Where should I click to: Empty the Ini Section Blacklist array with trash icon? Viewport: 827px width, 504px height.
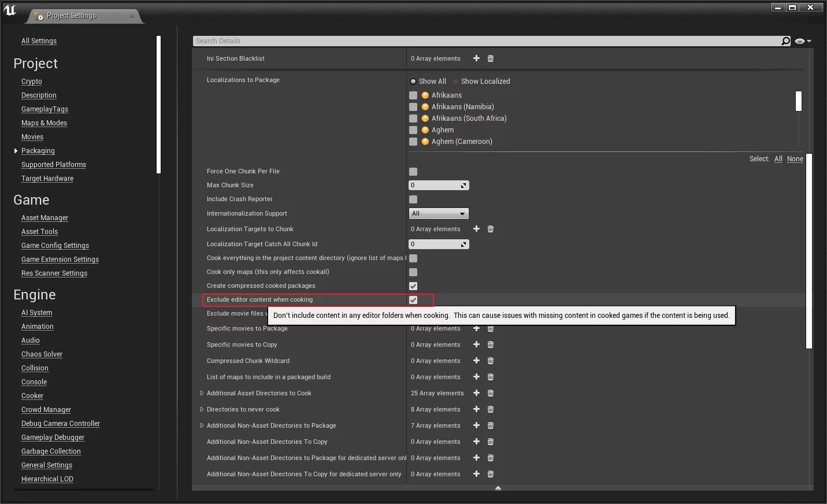(x=491, y=58)
